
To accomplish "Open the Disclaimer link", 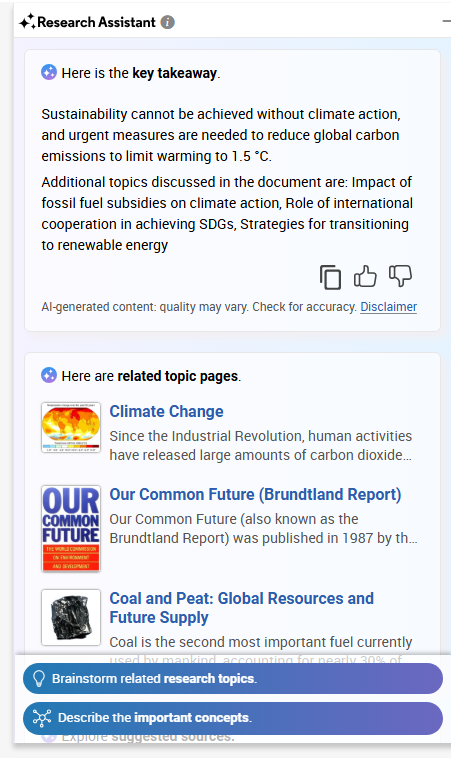I will [x=389, y=307].
